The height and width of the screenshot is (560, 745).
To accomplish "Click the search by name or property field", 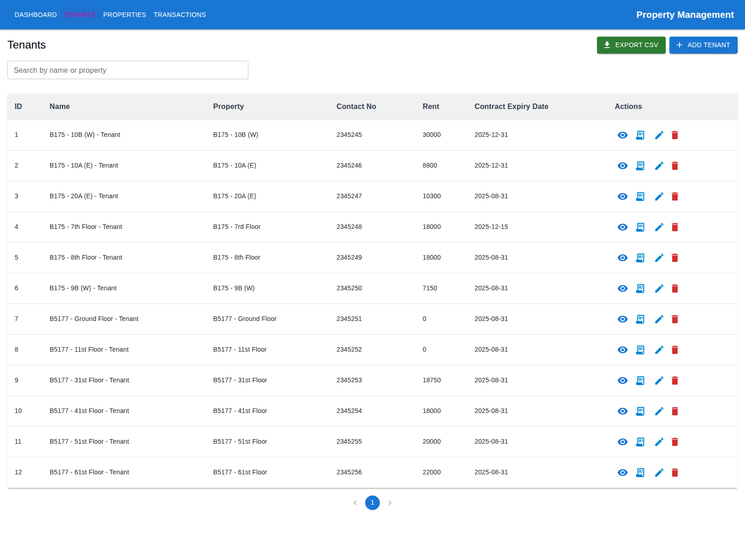I will point(127,70).
